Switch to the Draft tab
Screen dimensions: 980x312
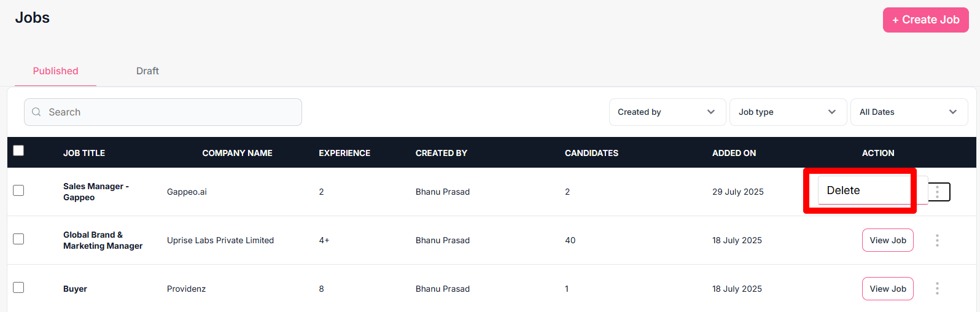pos(147,71)
